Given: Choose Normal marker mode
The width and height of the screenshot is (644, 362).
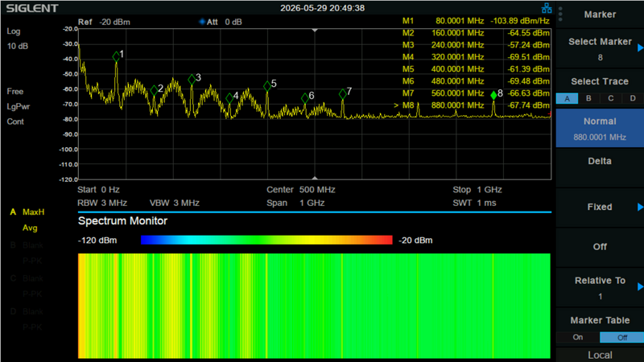Looking at the screenshot, I should [x=600, y=128].
